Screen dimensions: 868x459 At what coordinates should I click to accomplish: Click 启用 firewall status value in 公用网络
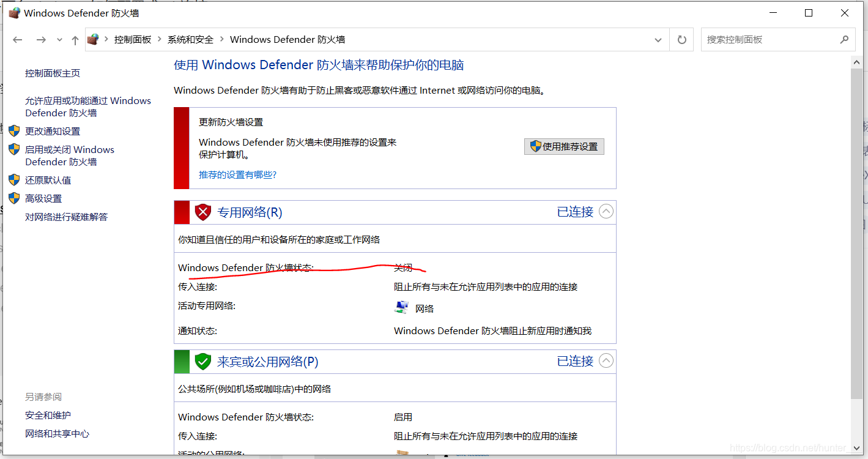(x=403, y=417)
